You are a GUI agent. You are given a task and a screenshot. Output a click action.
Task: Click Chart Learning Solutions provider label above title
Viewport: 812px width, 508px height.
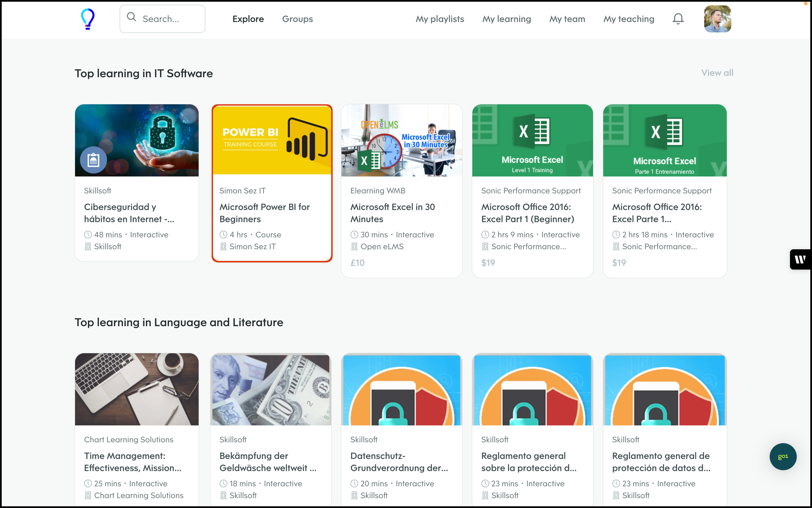[x=129, y=439]
